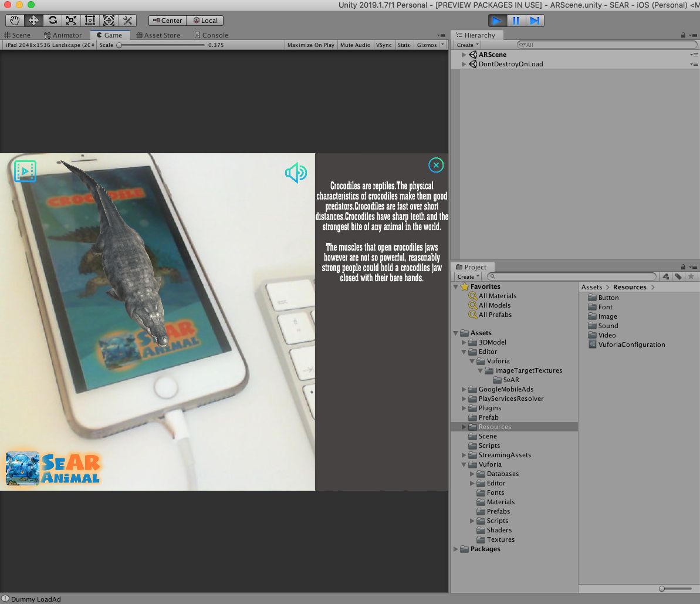Close the crocodile info panel
Screen dimensions: 700x604
(x=435, y=166)
